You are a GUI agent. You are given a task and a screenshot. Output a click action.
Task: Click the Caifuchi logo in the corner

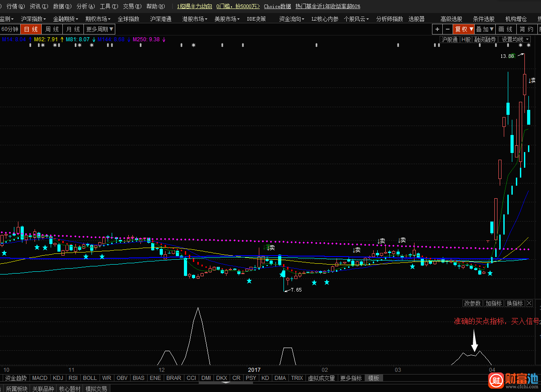514,381
